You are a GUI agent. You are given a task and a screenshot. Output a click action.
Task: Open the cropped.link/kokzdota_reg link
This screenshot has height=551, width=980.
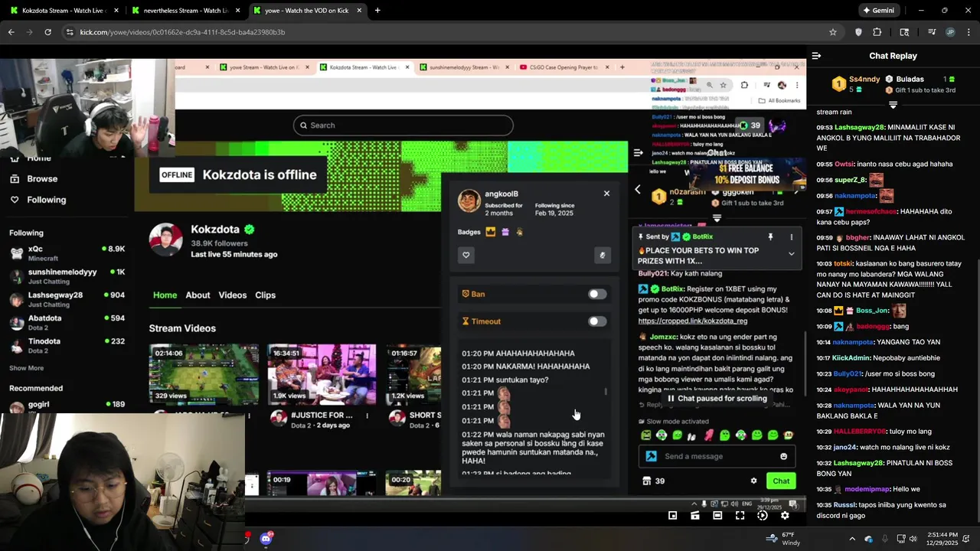692,321
